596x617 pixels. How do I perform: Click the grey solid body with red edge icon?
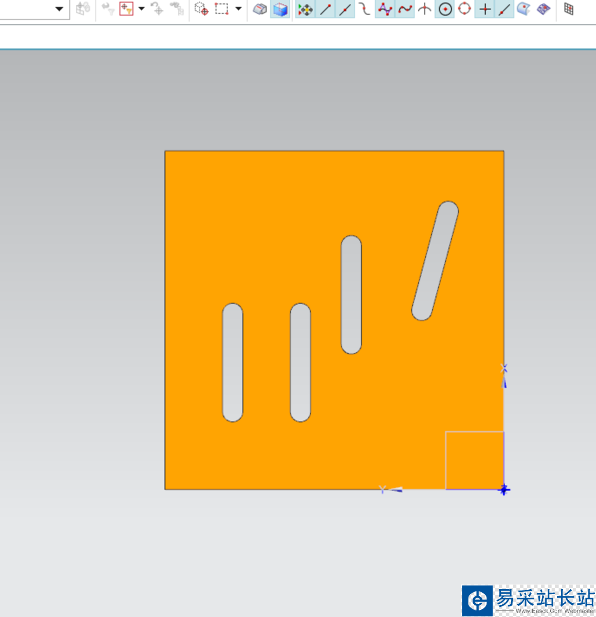point(260,9)
